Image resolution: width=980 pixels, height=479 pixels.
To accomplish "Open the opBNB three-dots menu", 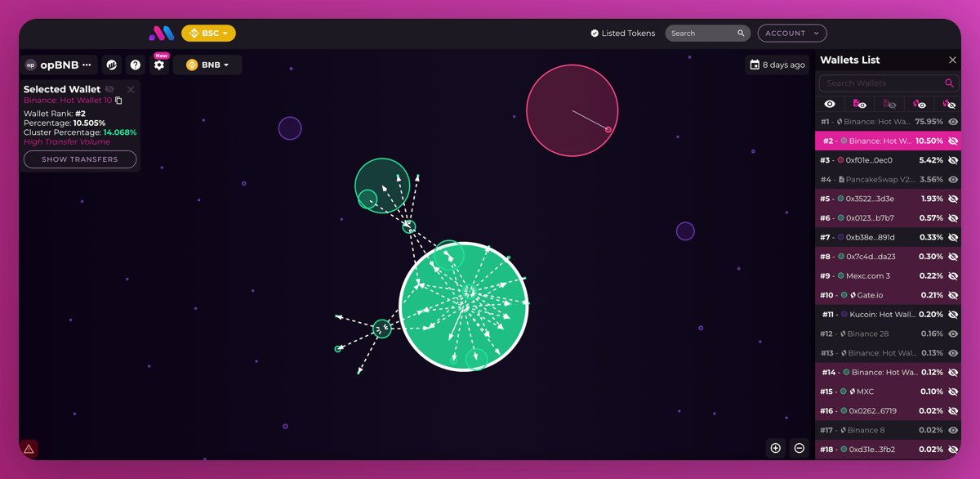I will 87,65.
